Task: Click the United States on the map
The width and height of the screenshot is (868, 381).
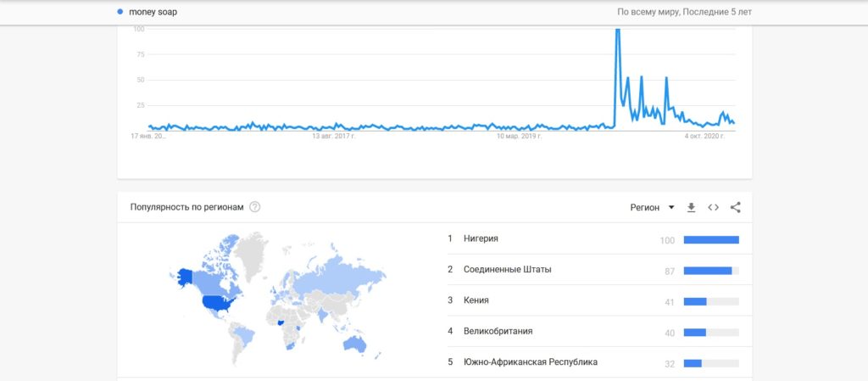Action: pyautogui.click(x=218, y=304)
